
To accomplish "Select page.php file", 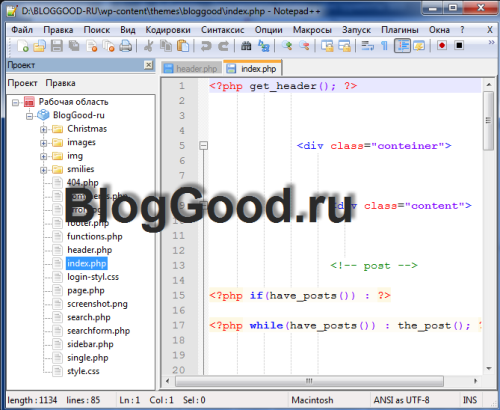I will 86,290.
